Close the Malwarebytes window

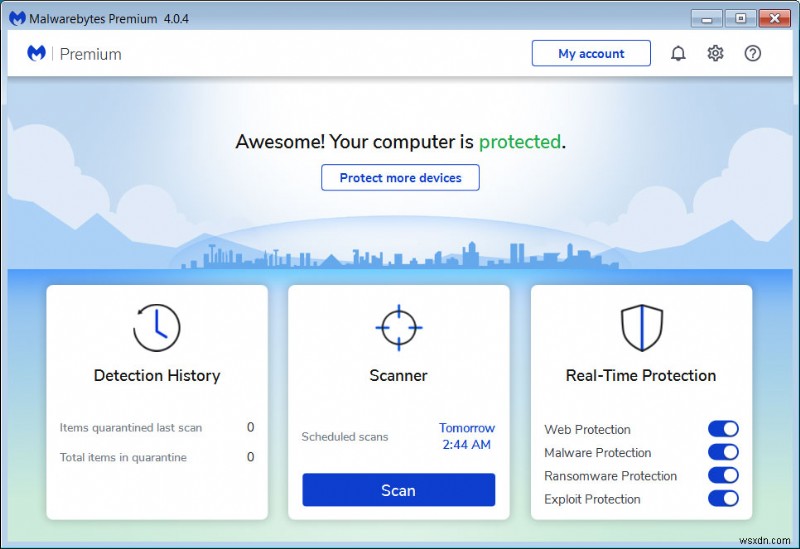pyautogui.click(x=774, y=19)
